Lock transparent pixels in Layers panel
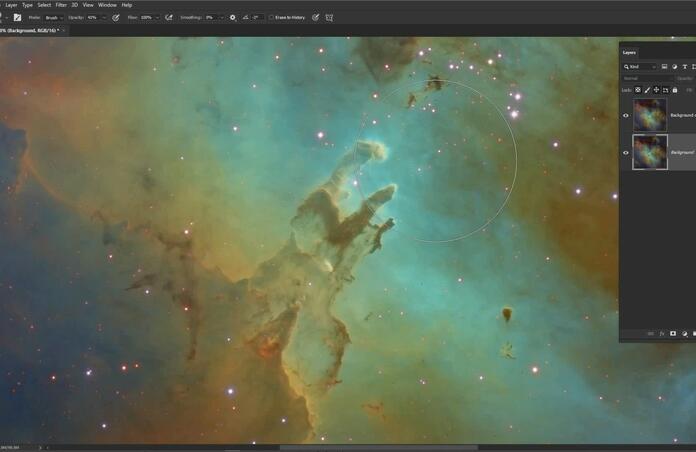The width and height of the screenshot is (696, 452). click(x=638, y=90)
